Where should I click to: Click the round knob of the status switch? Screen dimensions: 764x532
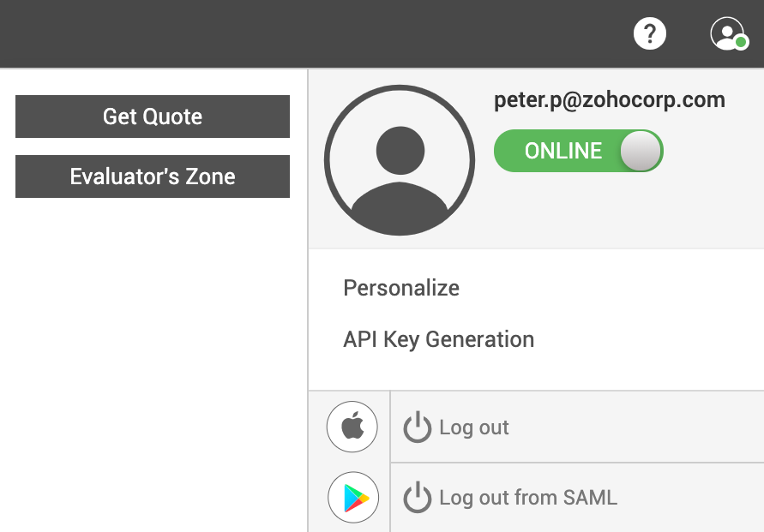pyautogui.click(x=640, y=151)
